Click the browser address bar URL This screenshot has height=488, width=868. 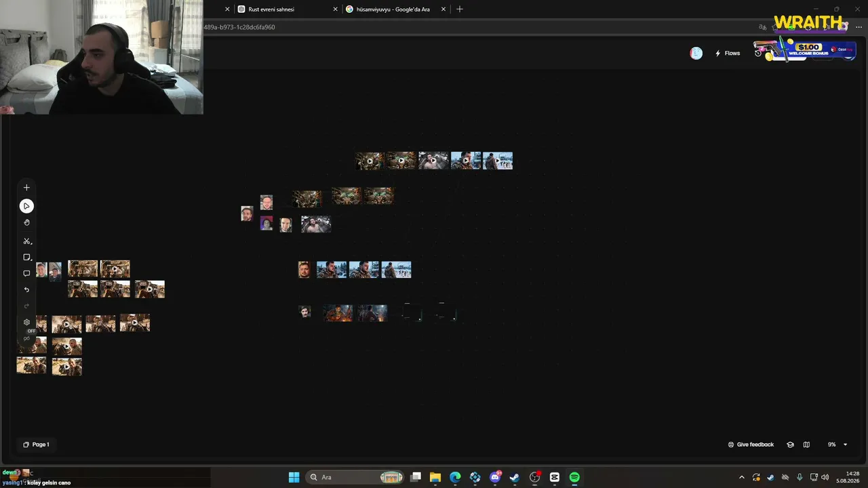[x=239, y=27]
